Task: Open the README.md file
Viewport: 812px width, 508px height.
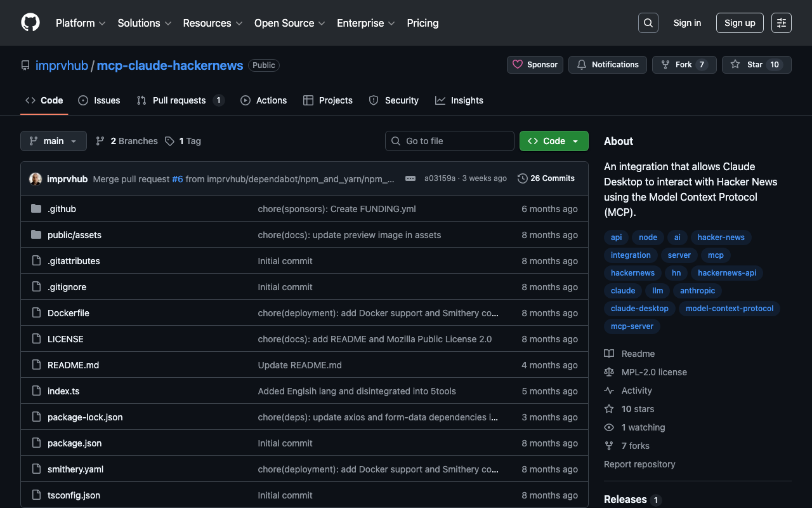Action: (x=73, y=365)
